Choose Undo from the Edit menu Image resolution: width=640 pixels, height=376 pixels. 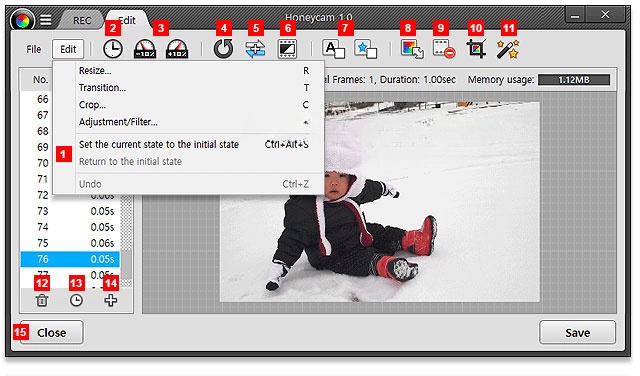tap(194, 184)
